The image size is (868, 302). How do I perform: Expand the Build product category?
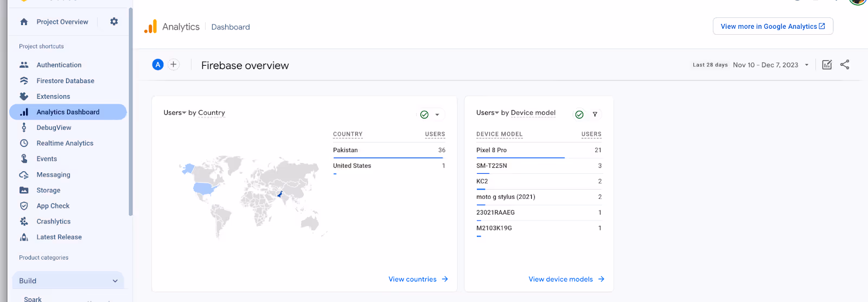pos(68,281)
